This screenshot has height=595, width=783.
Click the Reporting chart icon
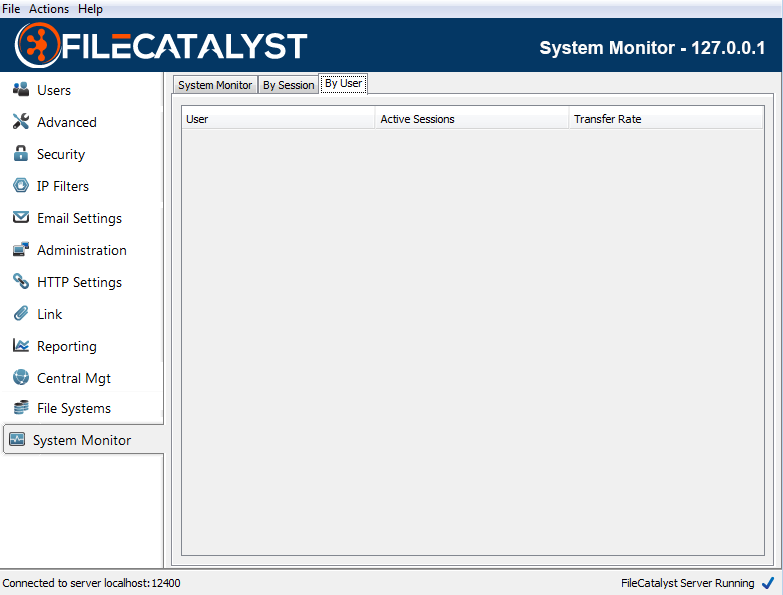coord(21,345)
